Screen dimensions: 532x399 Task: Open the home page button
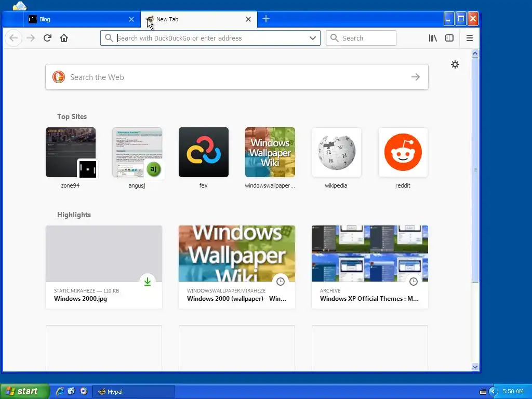(64, 38)
